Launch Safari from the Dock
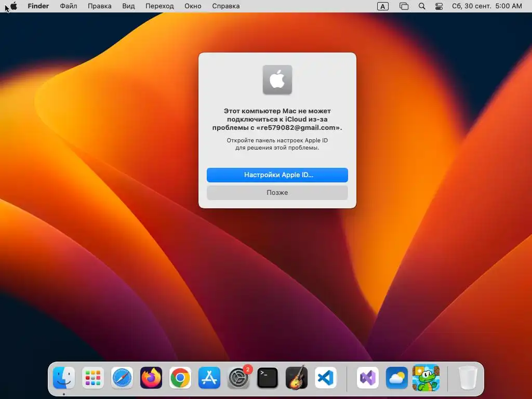This screenshot has height=399, width=532. (x=122, y=377)
